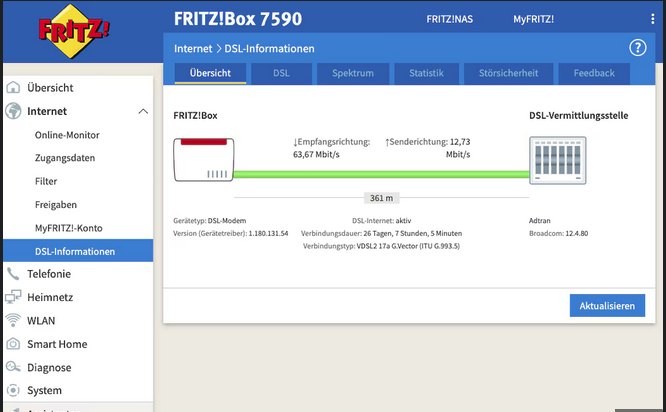This screenshot has width=666, height=412.
Task: Open Telefonie in the sidebar
Action: coord(49,274)
